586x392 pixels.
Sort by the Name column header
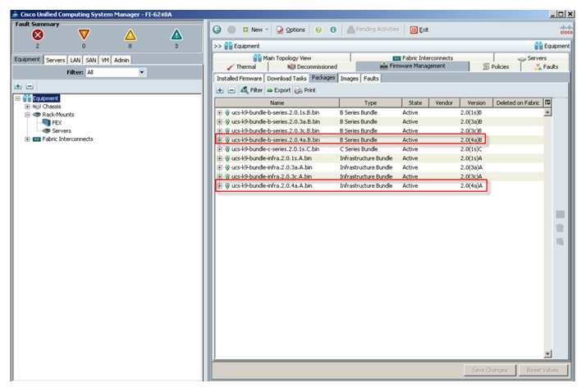277,103
